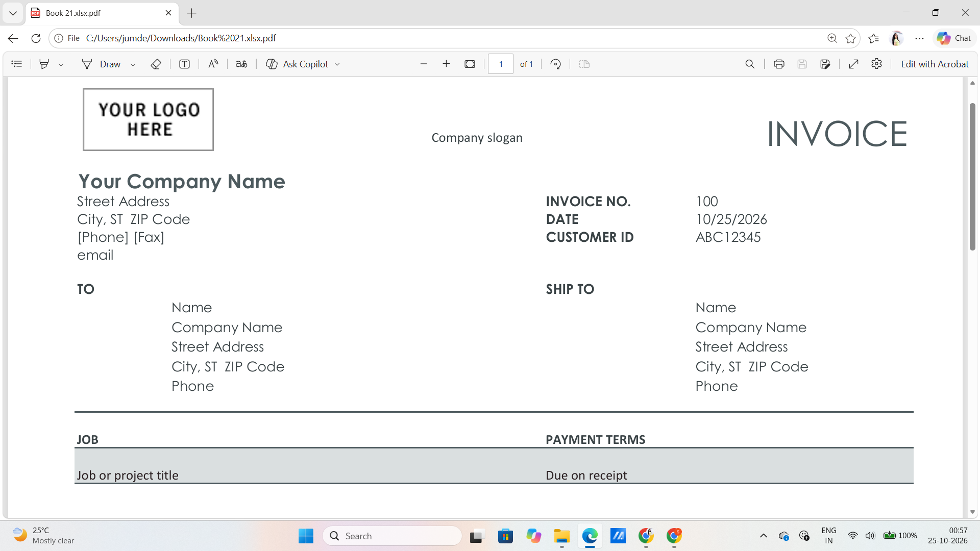Expand the Ask Copilot dropdown arrow

(337, 64)
